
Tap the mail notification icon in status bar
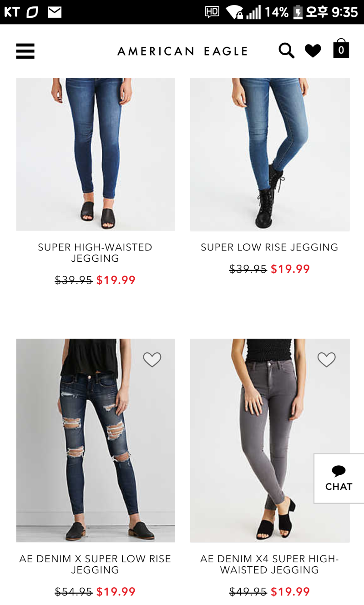coord(55,12)
